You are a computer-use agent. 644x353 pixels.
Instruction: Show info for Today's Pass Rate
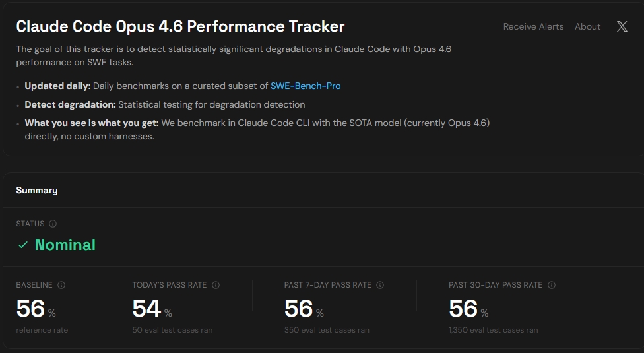(216, 285)
